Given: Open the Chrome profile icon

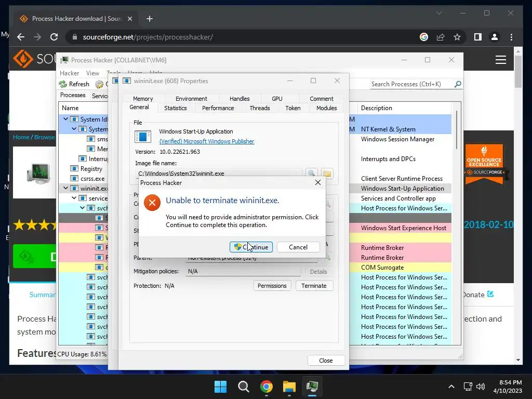Looking at the screenshot, I should click(495, 37).
